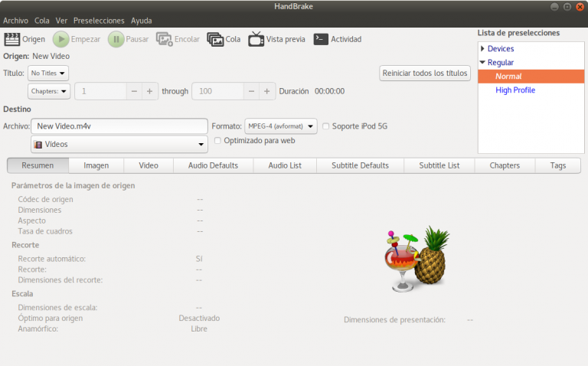Minimize the HandBrake window
The width and height of the screenshot is (588, 366).
coord(554,7)
